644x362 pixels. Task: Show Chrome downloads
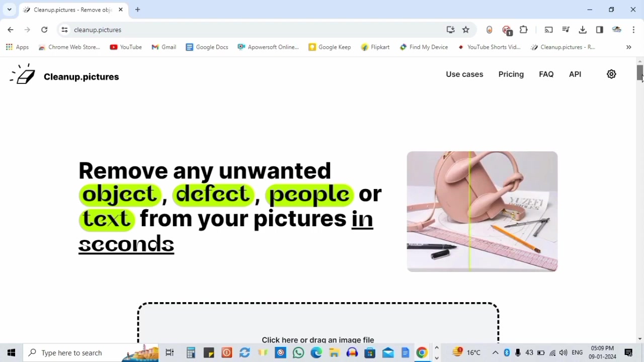tap(583, 30)
